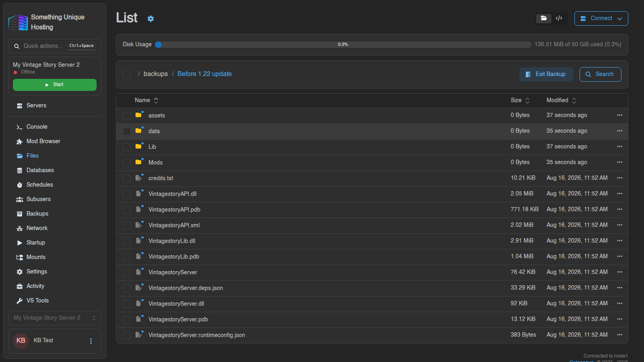Viewport: 644px width, 362px height.
Task: Click the credits.txt file icon
Action: (139, 178)
